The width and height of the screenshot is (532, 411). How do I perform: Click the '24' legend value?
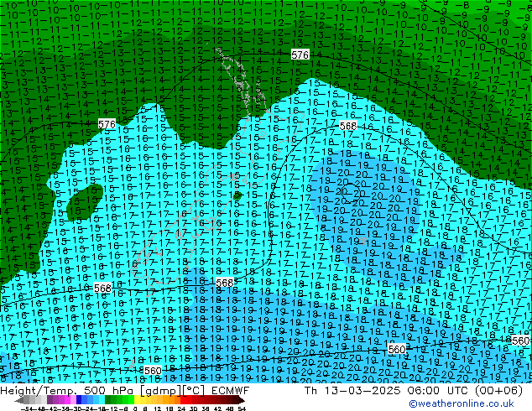181,408
